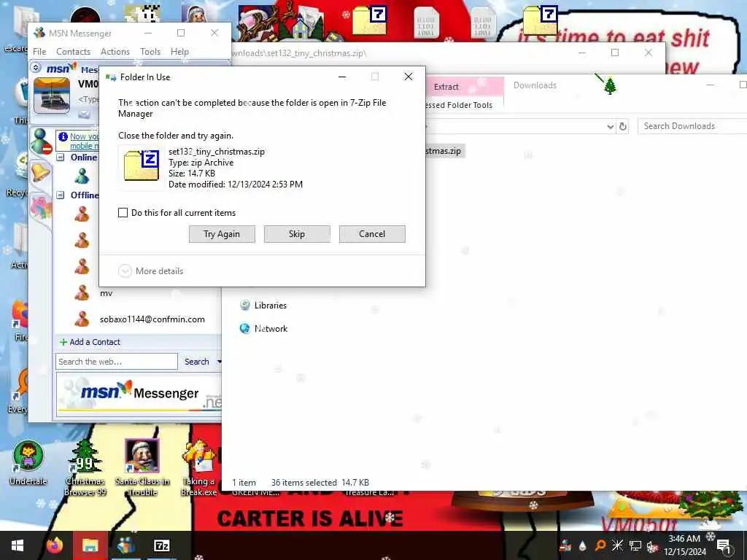Viewport: 747px width, 560px height.
Task: Cancel the Folder In Use dialog
Action: pyautogui.click(x=372, y=234)
